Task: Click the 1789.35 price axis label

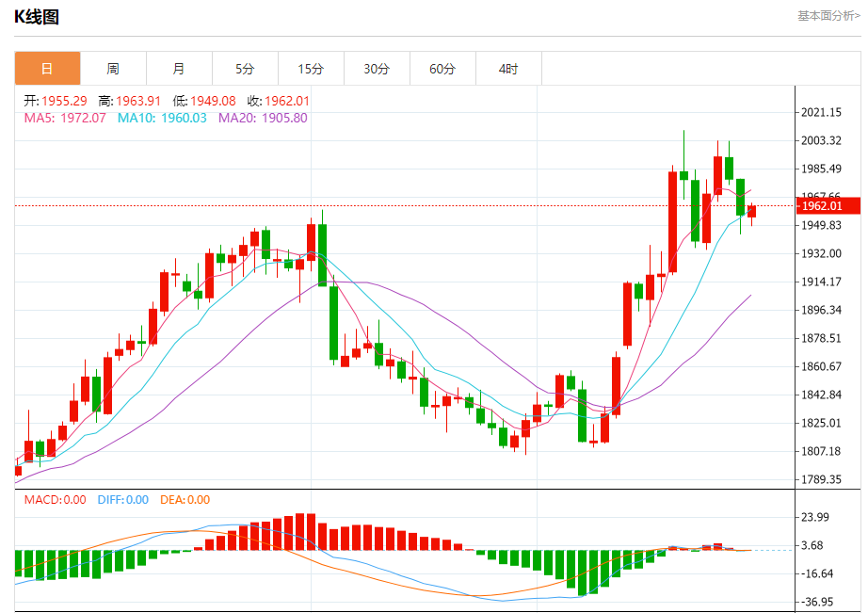Action: click(x=822, y=479)
